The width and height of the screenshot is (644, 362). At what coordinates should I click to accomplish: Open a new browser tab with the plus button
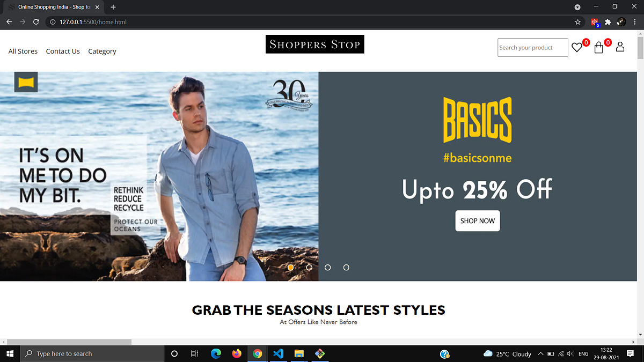(113, 7)
